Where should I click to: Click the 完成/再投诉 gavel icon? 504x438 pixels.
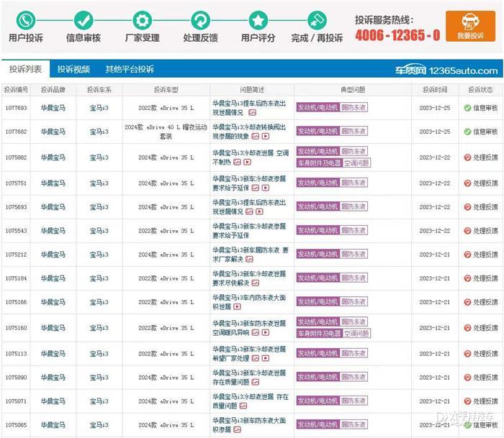[x=316, y=20]
